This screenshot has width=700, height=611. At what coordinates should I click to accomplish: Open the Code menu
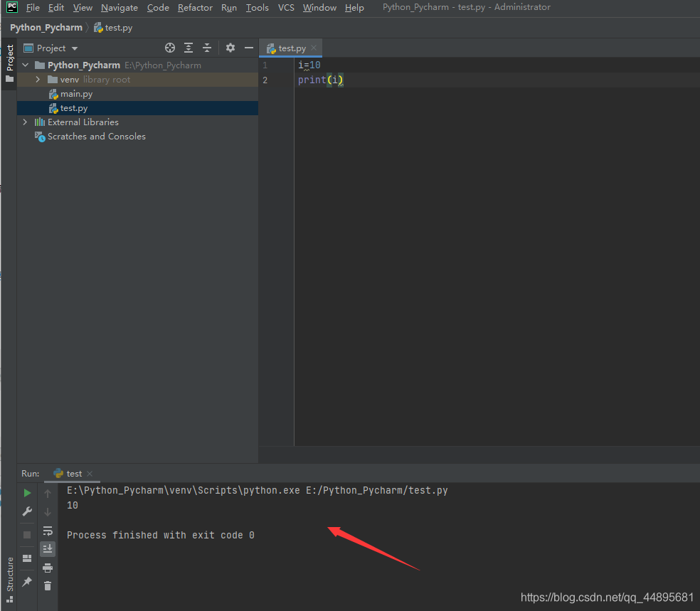158,8
